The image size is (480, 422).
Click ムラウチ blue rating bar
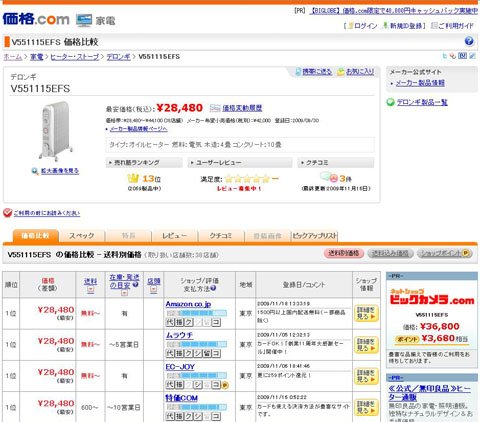tap(197, 344)
